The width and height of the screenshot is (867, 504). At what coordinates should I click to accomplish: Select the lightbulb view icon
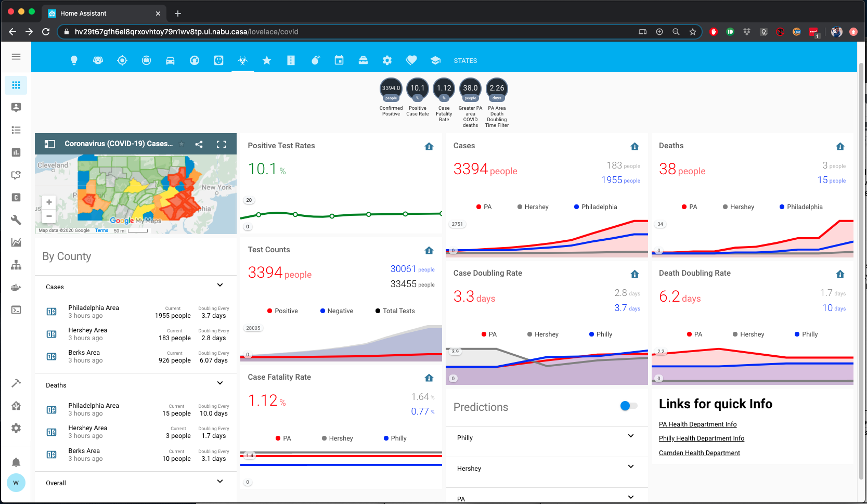click(x=74, y=60)
